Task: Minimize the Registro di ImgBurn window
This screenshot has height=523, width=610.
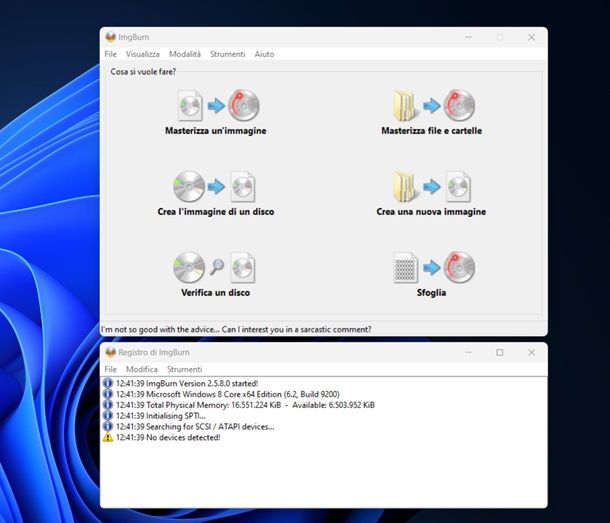Action: click(x=468, y=352)
